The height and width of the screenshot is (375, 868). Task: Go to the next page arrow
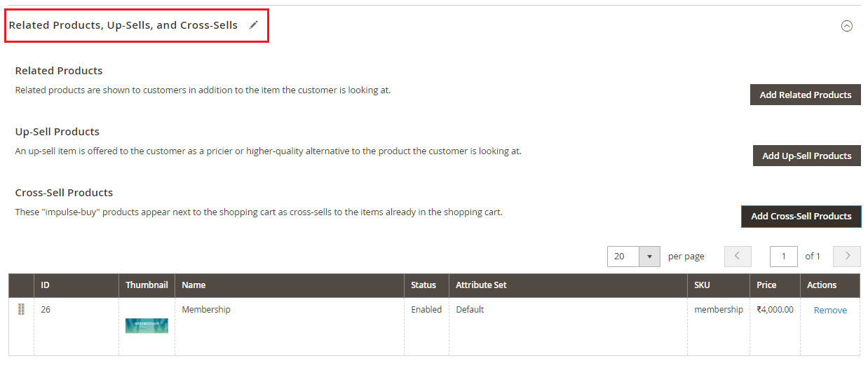847,257
